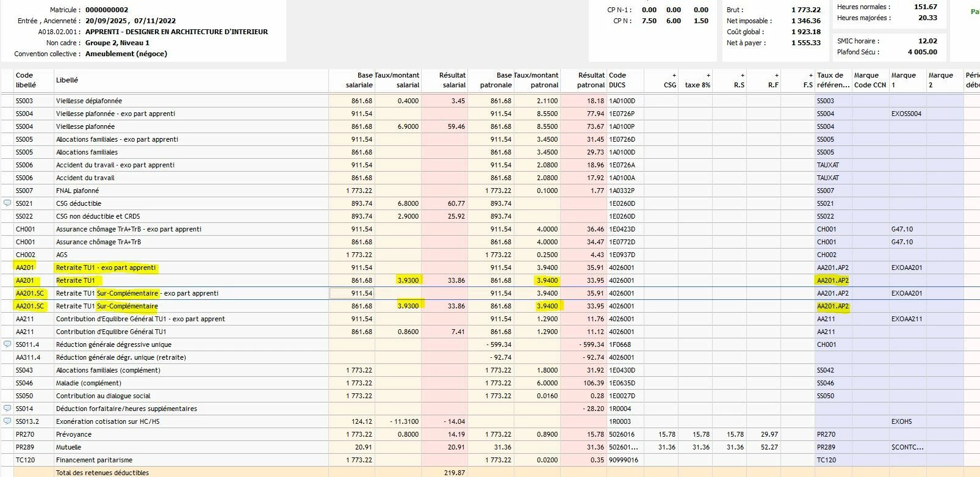Open the comment bubble on the SS011.4 row
Image resolution: width=980 pixels, height=477 pixels.
[x=7, y=344]
